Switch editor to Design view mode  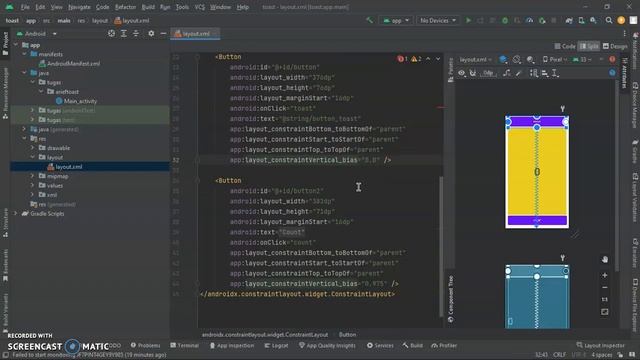click(x=615, y=46)
